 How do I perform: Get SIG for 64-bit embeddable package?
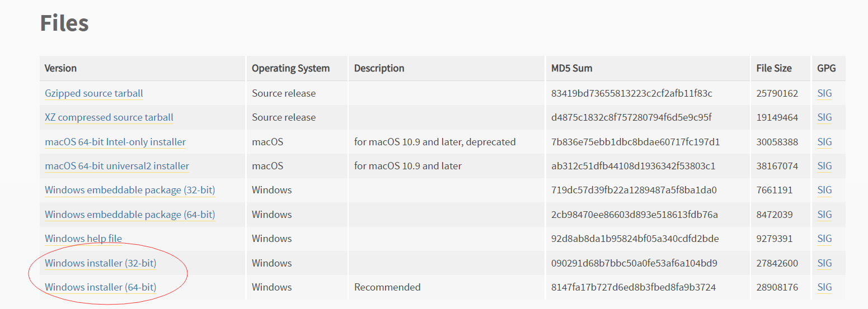[x=824, y=215]
